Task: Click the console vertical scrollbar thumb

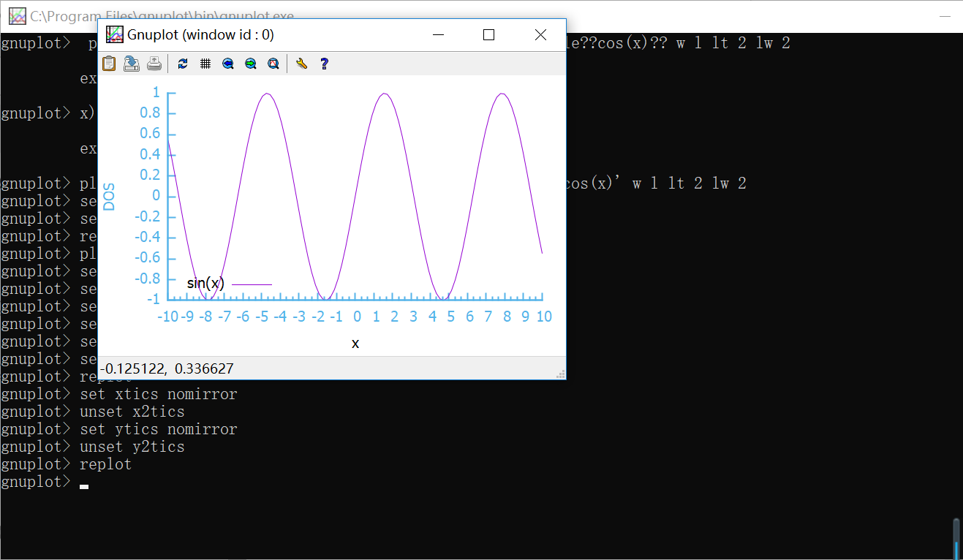Action: click(956, 538)
